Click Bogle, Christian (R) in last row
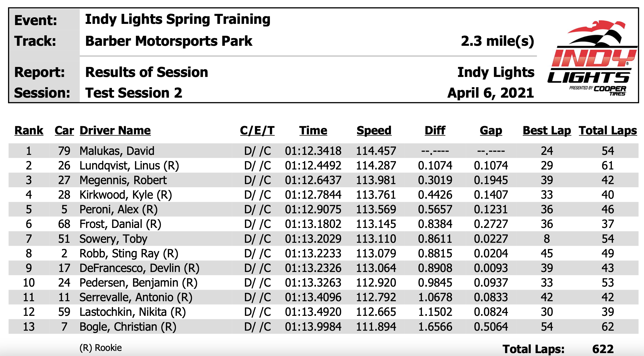The height and width of the screenshot is (356, 644). 128,327
